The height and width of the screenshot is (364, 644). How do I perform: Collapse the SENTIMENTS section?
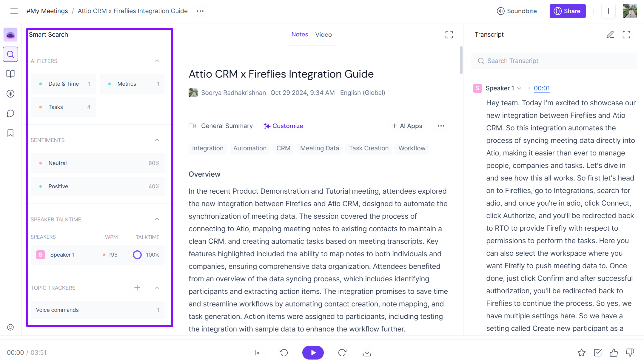(157, 140)
